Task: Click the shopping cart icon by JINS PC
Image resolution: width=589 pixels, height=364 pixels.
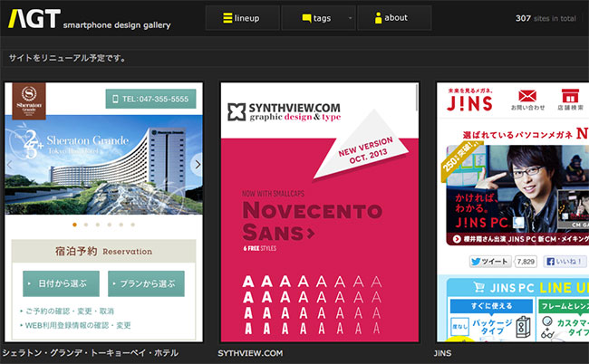Action: (x=479, y=287)
